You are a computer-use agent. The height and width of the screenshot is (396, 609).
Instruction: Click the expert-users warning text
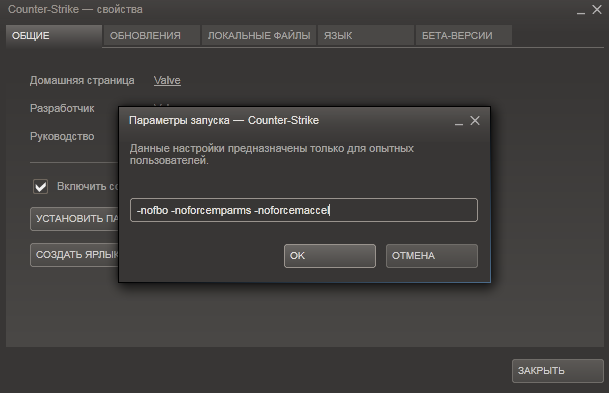pyautogui.click(x=272, y=154)
